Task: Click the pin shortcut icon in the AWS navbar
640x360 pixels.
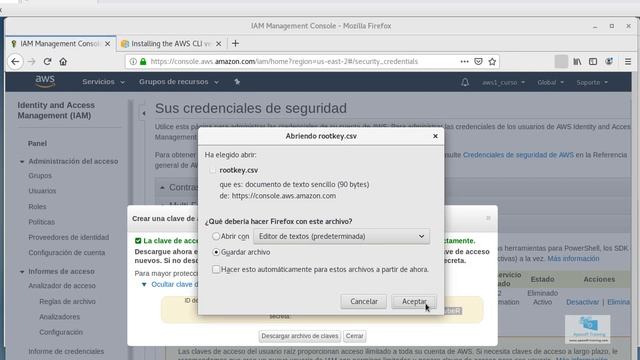Action: 237,82
